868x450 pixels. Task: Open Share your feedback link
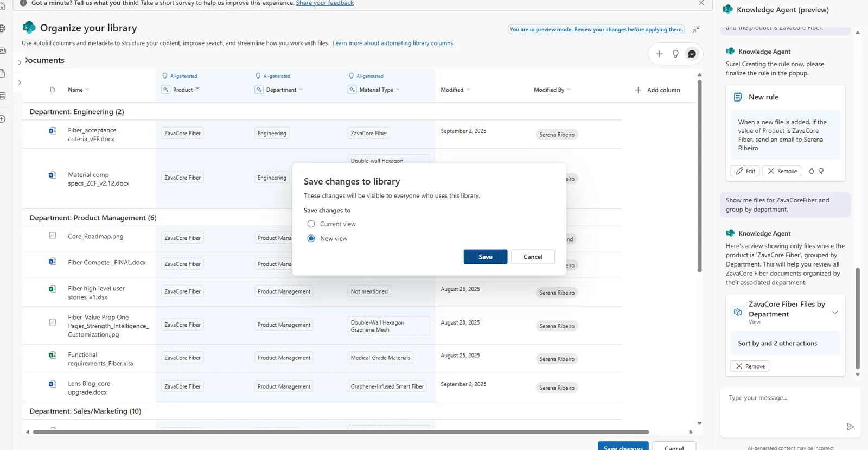click(324, 3)
